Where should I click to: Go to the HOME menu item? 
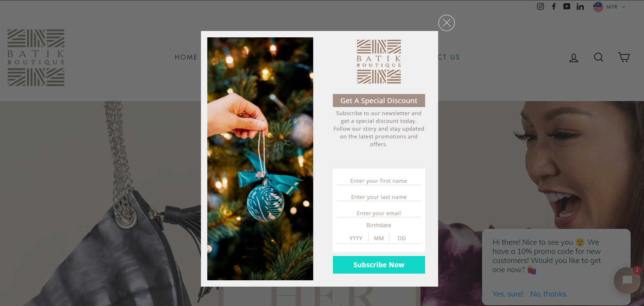point(186,57)
